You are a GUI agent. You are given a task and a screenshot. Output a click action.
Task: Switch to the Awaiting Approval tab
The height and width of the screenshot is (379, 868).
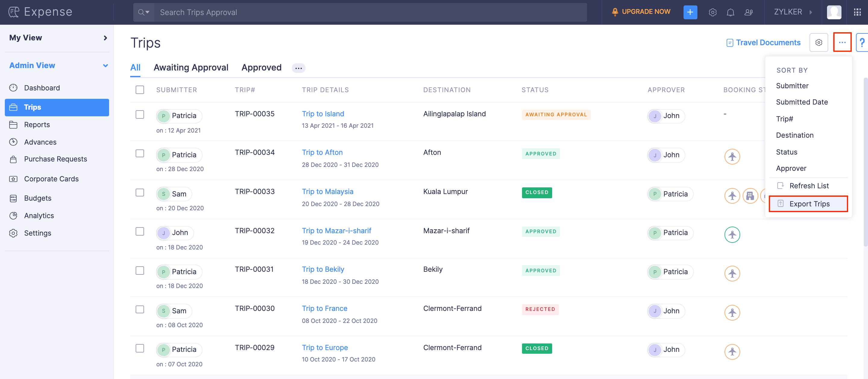coord(191,67)
